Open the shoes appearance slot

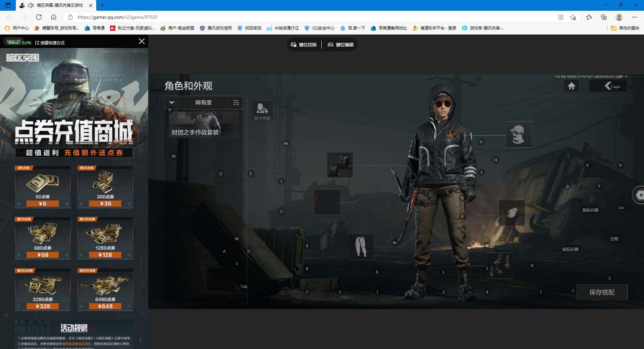(x=500, y=266)
